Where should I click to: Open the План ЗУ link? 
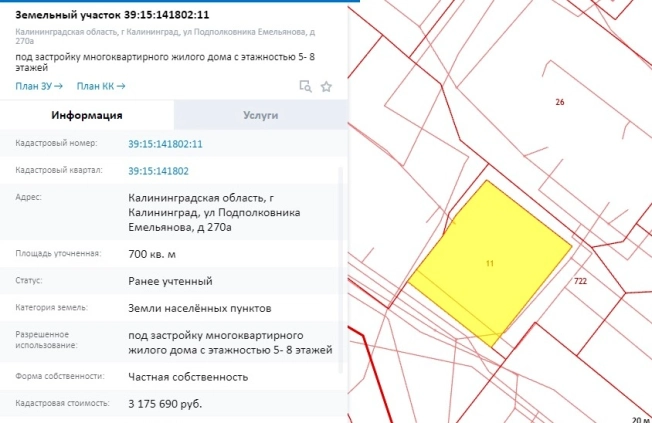(39, 86)
